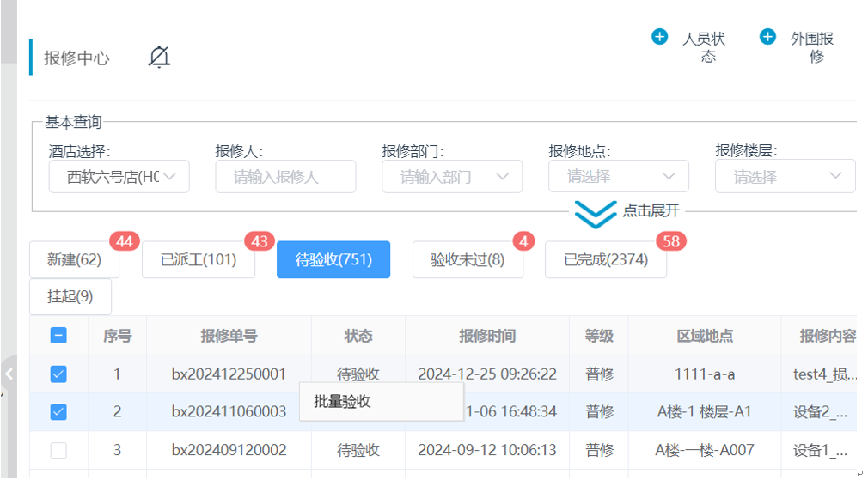
Task: Click the 报修人 input field
Action: pyautogui.click(x=285, y=177)
